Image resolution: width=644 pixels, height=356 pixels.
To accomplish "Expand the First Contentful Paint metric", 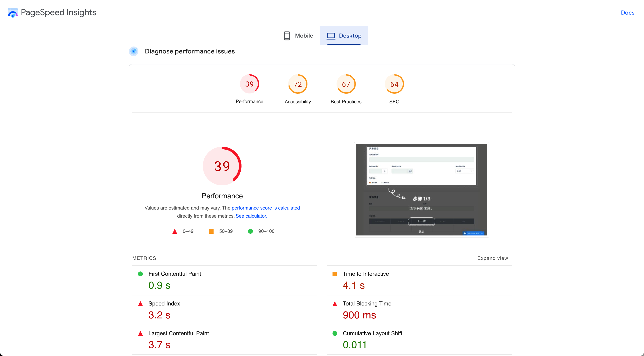I will click(x=174, y=274).
